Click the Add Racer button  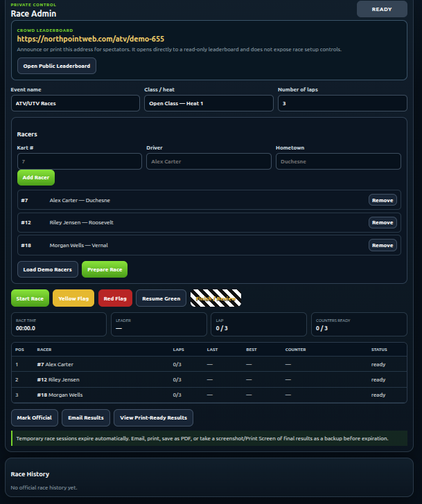pyautogui.click(x=36, y=177)
